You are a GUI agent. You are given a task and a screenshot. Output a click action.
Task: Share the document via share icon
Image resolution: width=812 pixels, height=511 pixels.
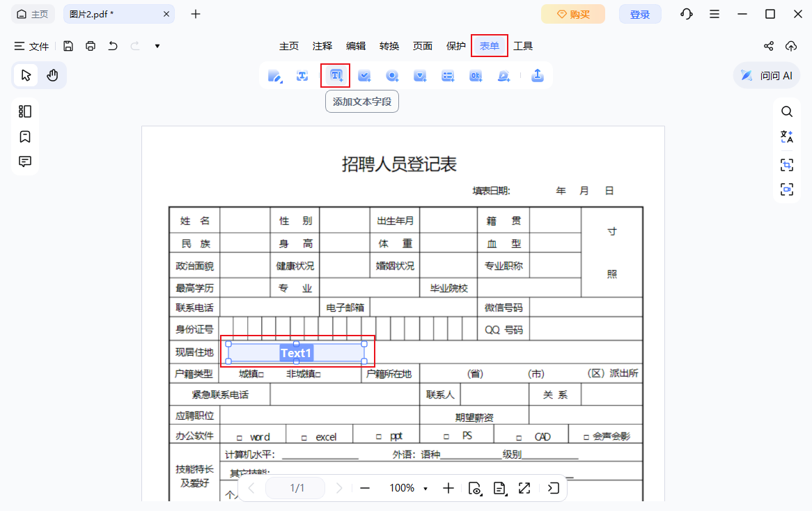769,46
